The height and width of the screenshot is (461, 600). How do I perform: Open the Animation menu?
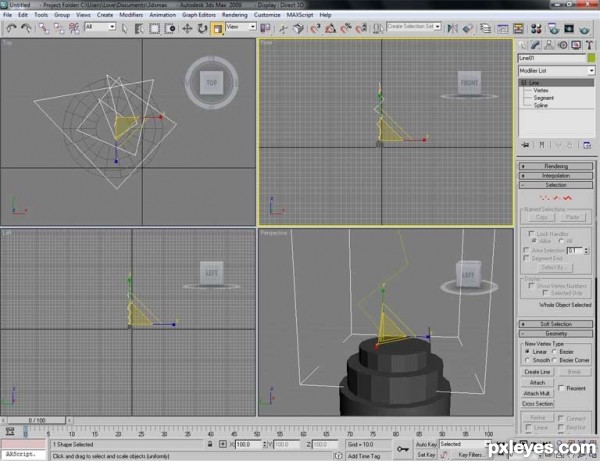(x=162, y=15)
